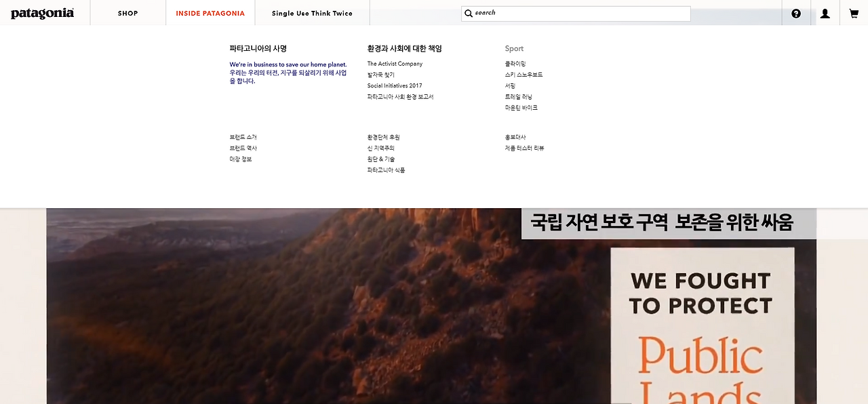Focus the search input field

tap(576, 14)
